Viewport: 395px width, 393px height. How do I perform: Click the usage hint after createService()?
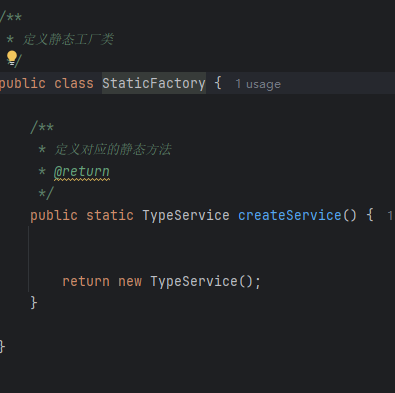tap(390, 216)
